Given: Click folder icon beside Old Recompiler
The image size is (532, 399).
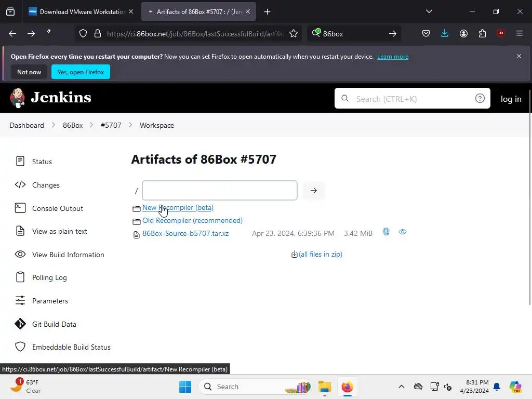Looking at the screenshot, I should tap(137, 221).
